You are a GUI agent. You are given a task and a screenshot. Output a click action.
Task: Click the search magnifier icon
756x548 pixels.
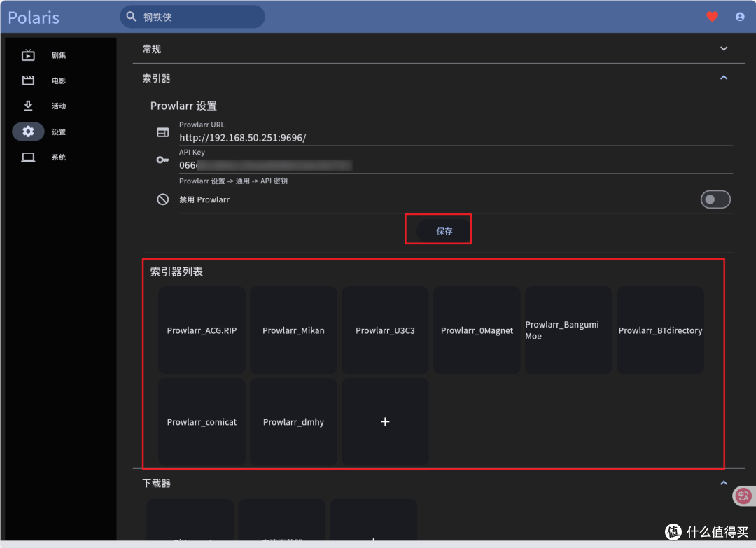(x=131, y=17)
